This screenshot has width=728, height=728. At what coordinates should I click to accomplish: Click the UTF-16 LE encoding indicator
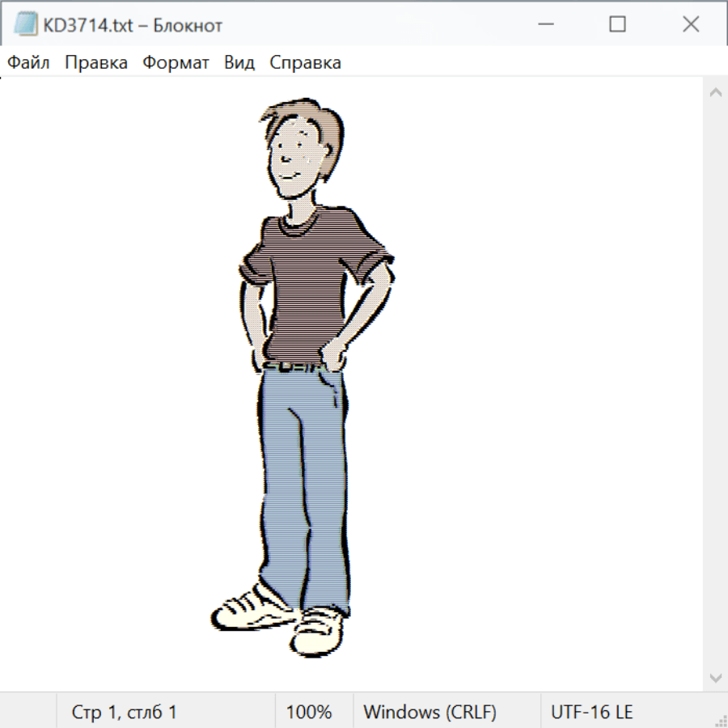pyautogui.click(x=591, y=712)
